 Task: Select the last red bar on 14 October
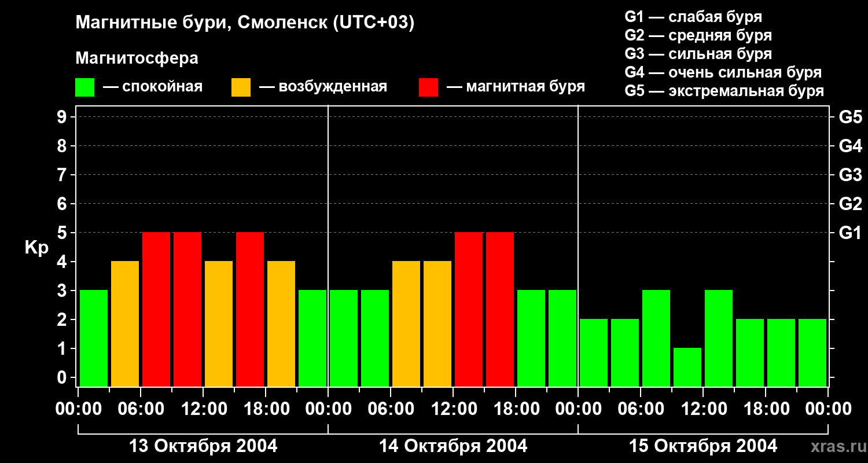(x=500, y=309)
